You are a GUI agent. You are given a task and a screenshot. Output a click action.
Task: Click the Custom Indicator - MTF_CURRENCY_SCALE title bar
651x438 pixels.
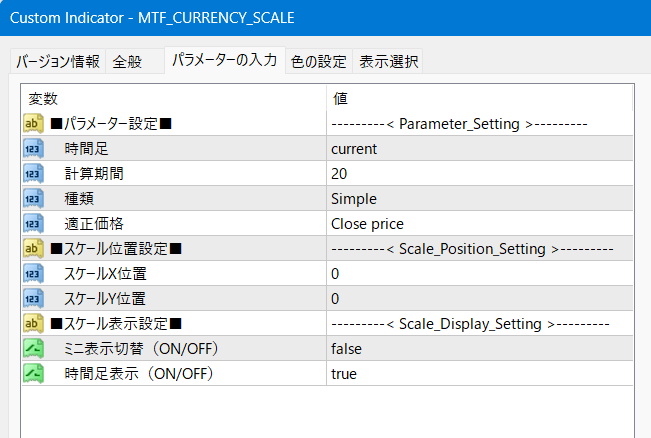click(326, 18)
